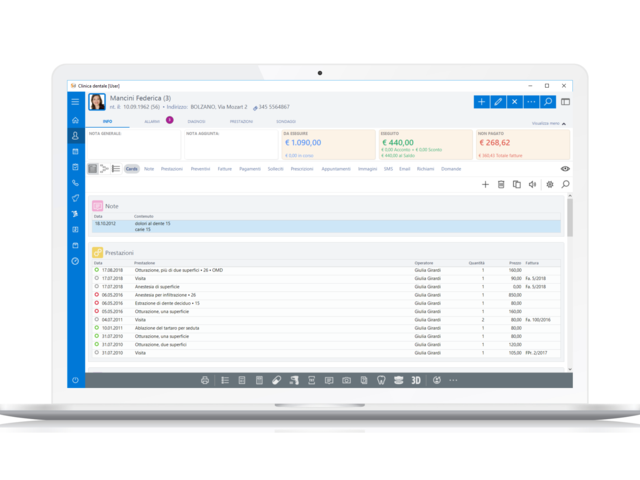Toggle the Carde filter pill
640x480 pixels.
132,169
